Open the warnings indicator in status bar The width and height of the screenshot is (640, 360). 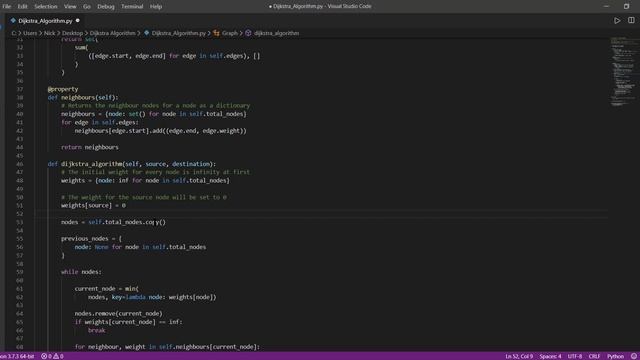58,356
